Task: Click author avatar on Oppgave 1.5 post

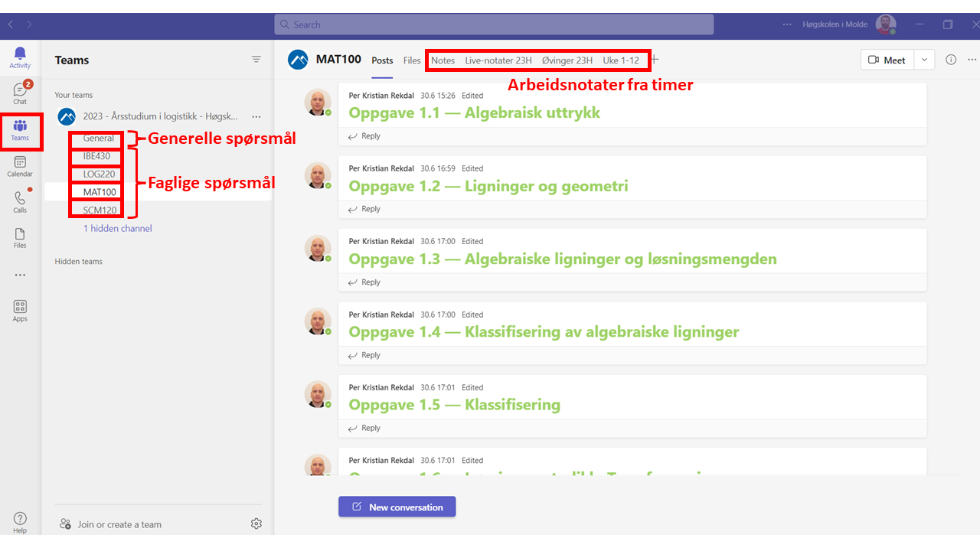Action: coord(318,395)
